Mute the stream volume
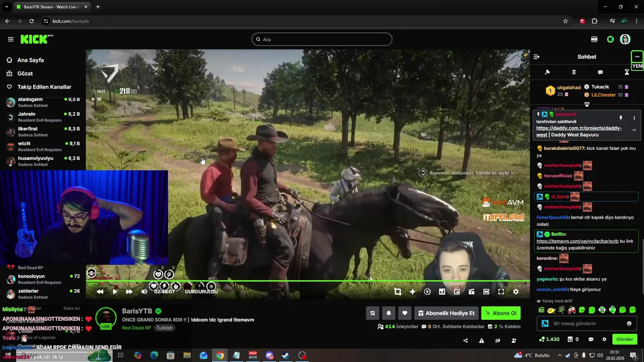The height and width of the screenshot is (362, 644). (x=144, y=292)
